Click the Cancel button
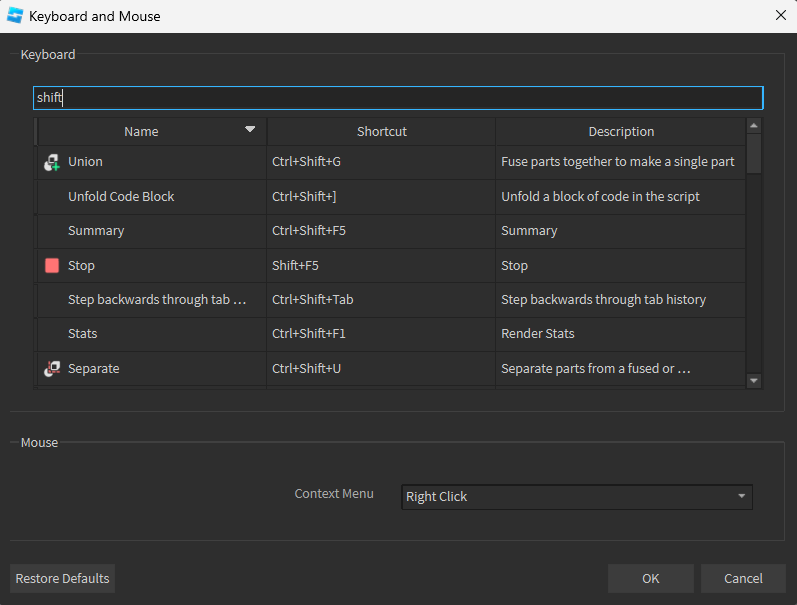 pyautogui.click(x=743, y=579)
